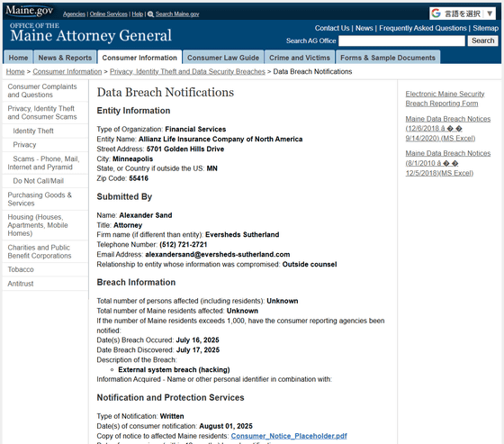Open the Search Maine.gov link
Viewport: 504px width, 444px height.
[177, 14]
